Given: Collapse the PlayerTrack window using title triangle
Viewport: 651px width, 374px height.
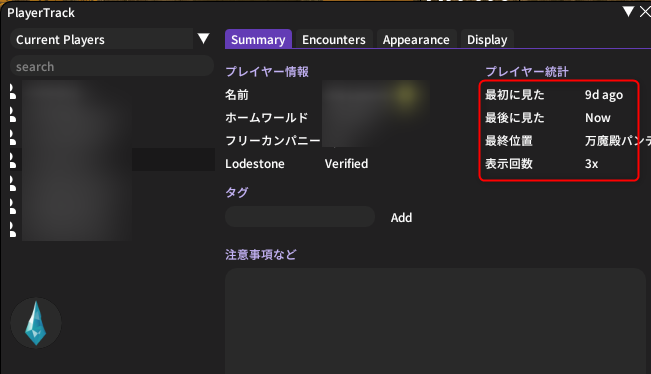Looking at the screenshot, I should 628,12.
